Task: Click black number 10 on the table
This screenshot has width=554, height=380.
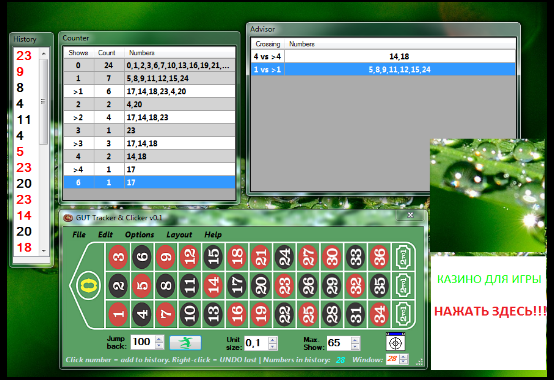Action: click(189, 314)
